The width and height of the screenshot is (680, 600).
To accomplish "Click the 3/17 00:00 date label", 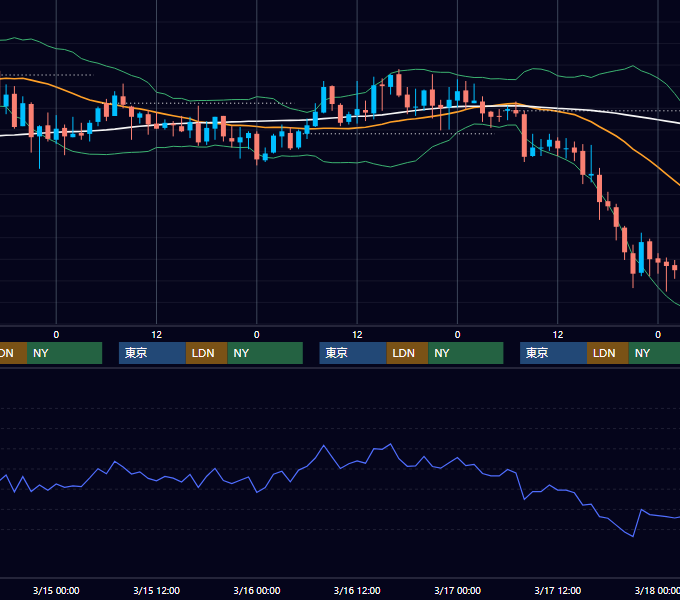I will 458,590.
